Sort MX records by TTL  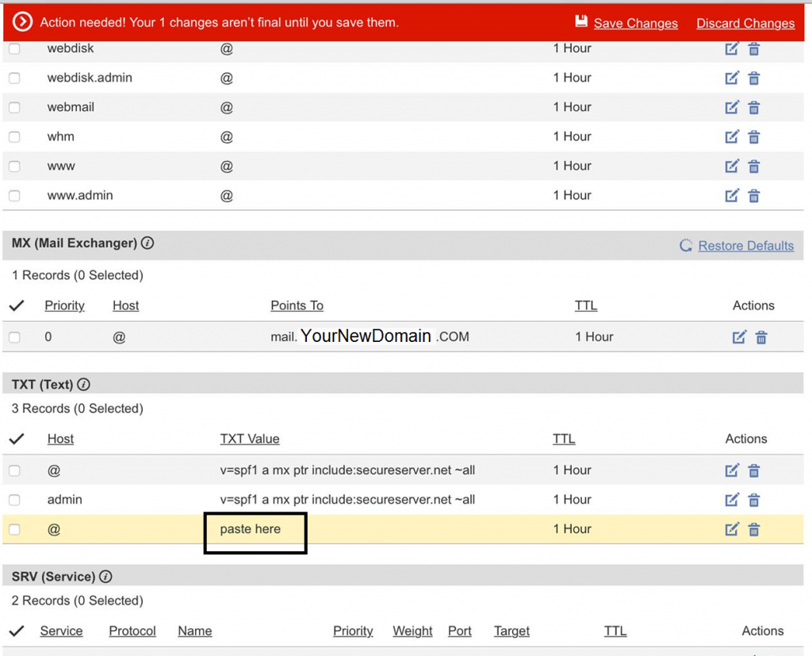(x=586, y=305)
